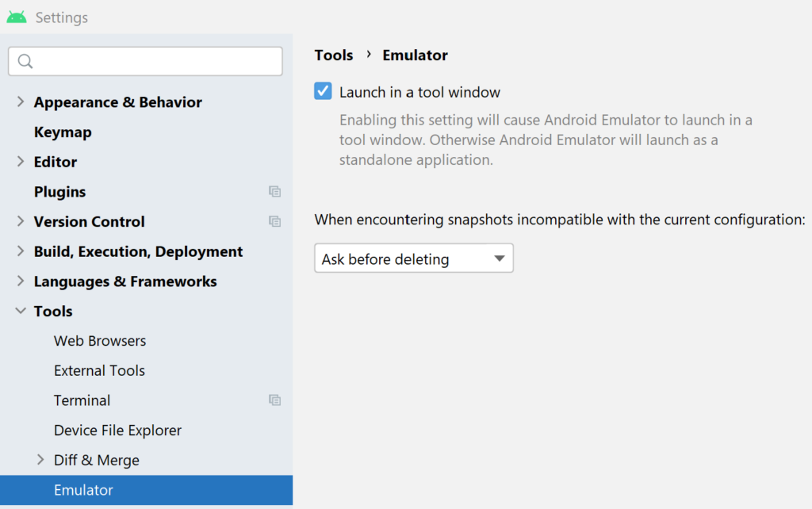Select Keymap in settings tree
This screenshot has height=509, width=812.
[63, 132]
